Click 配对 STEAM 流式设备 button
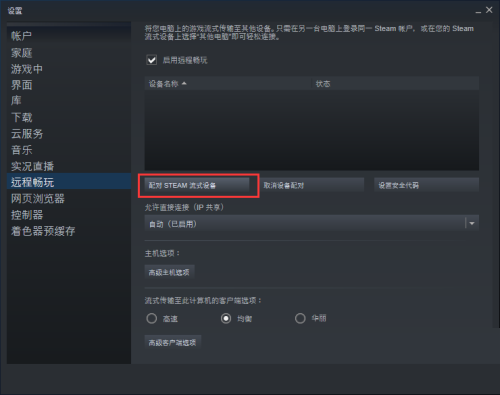The image size is (500, 395). 197,185
